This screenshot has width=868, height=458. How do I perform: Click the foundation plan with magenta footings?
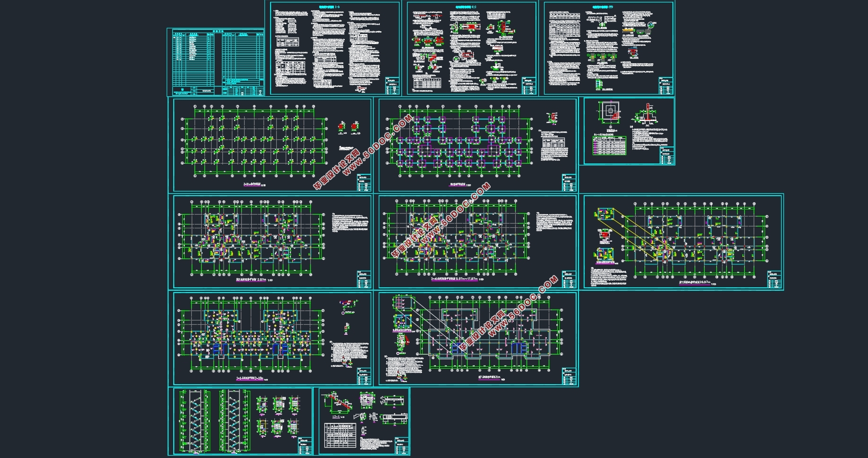click(477, 145)
